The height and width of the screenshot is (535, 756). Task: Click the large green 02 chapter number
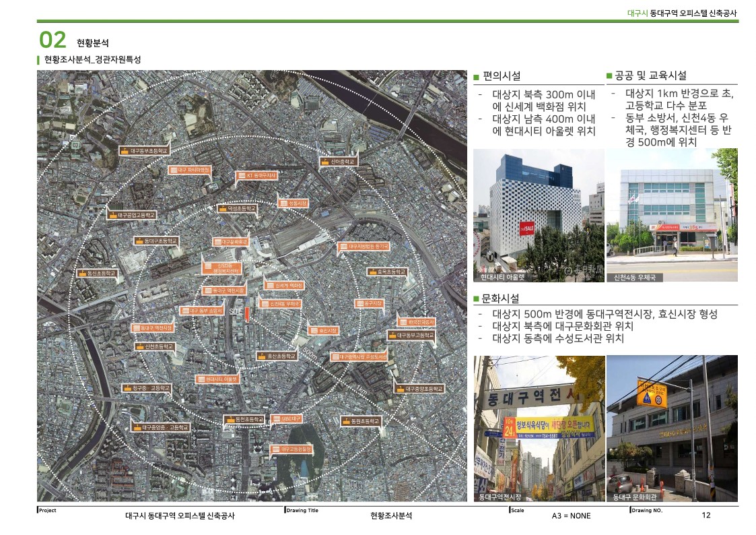click(x=53, y=40)
